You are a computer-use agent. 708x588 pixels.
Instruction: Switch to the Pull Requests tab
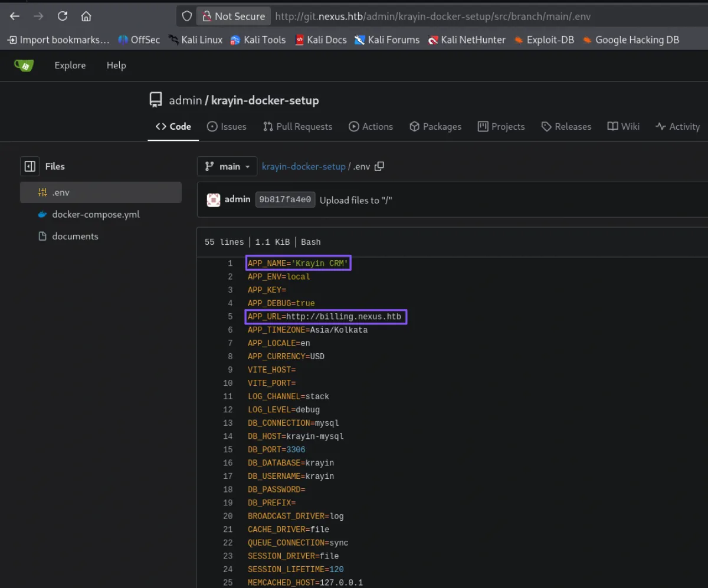pos(298,126)
